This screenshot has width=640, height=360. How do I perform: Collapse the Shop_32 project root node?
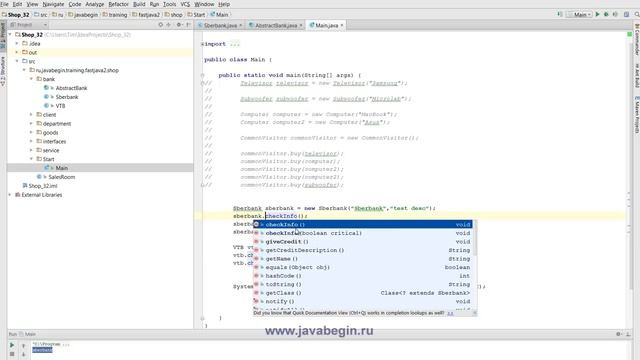pyautogui.click(x=10, y=35)
